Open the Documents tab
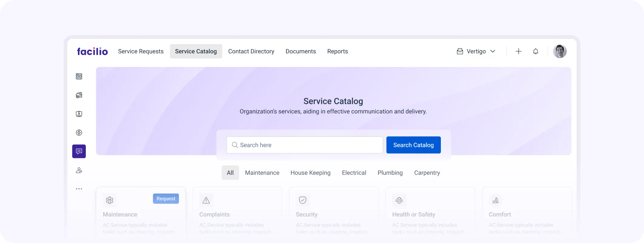The height and width of the screenshot is (243, 644). coord(301,51)
